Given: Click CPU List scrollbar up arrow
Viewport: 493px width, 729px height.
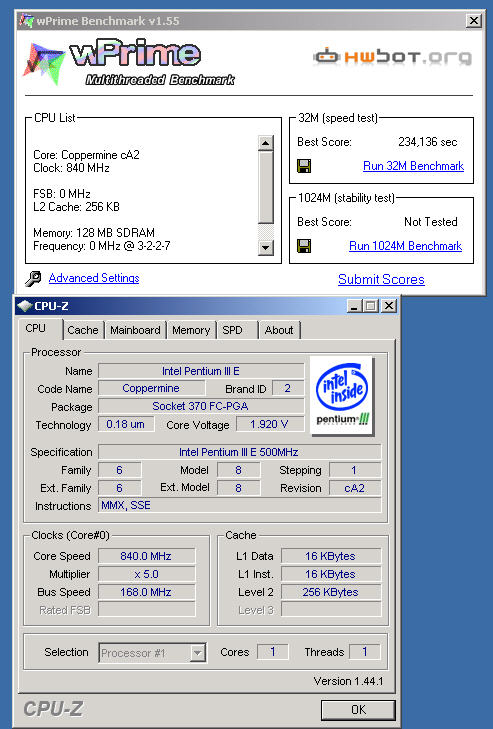Looking at the screenshot, I should pyautogui.click(x=266, y=143).
